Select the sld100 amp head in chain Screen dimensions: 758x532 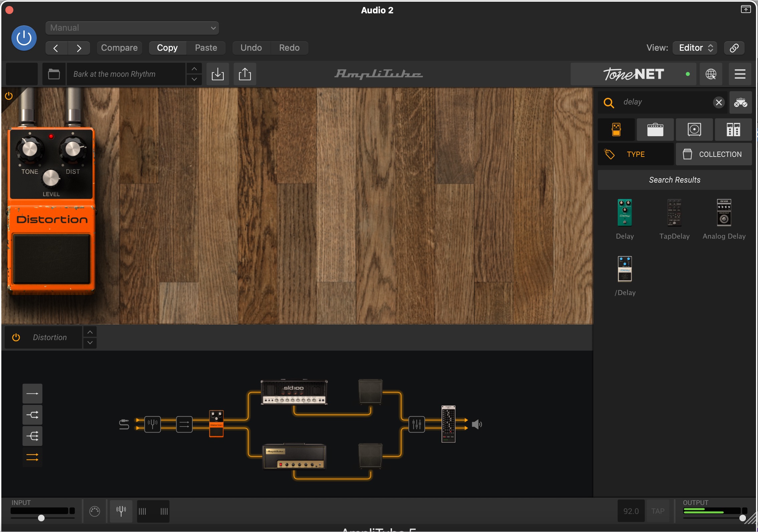tap(294, 392)
